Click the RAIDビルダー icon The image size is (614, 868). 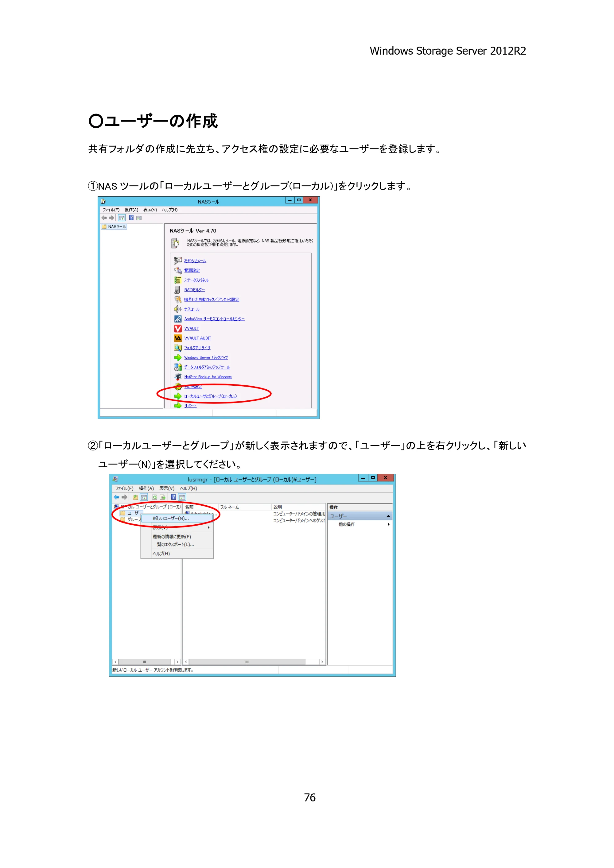(x=177, y=290)
